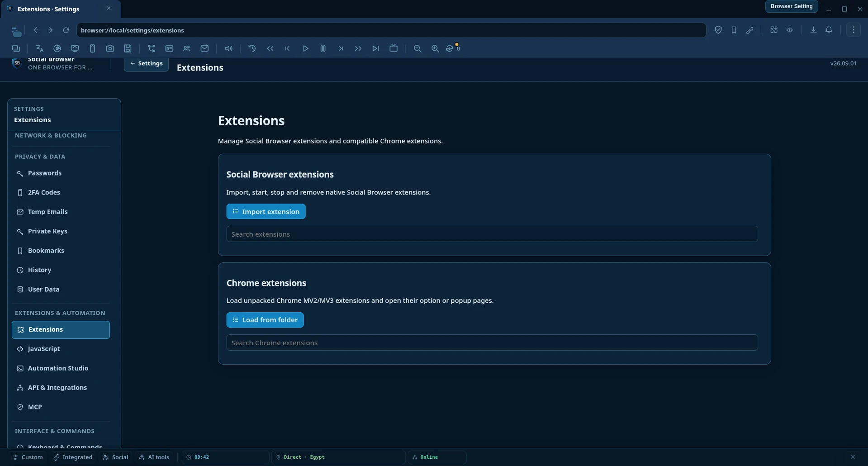Open JavaScript in the sidebar

click(61, 349)
